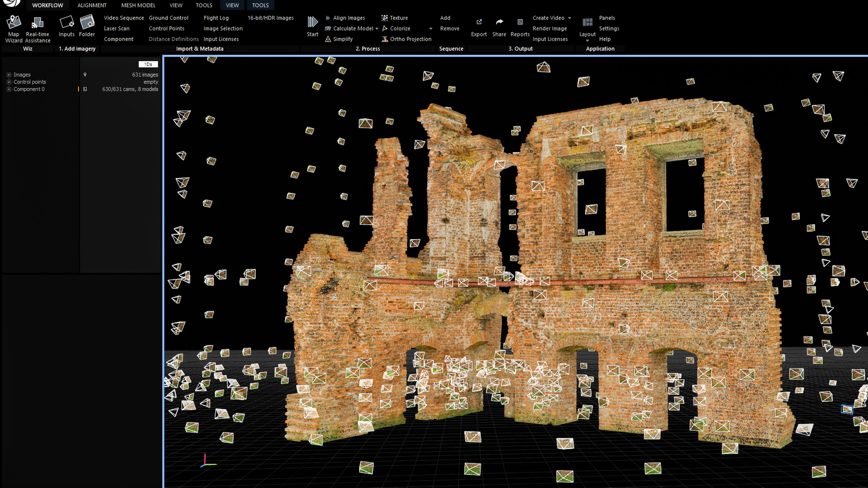Click the Share arrow icon
Screen dimensions: 868x488
click(499, 22)
